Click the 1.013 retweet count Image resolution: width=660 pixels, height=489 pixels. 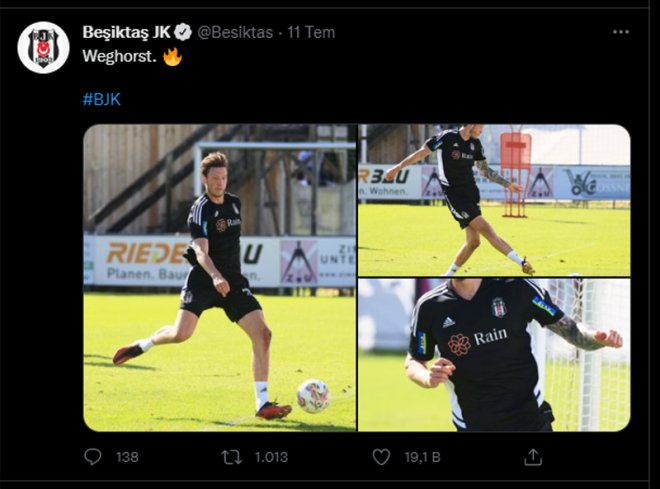click(272, 457)
